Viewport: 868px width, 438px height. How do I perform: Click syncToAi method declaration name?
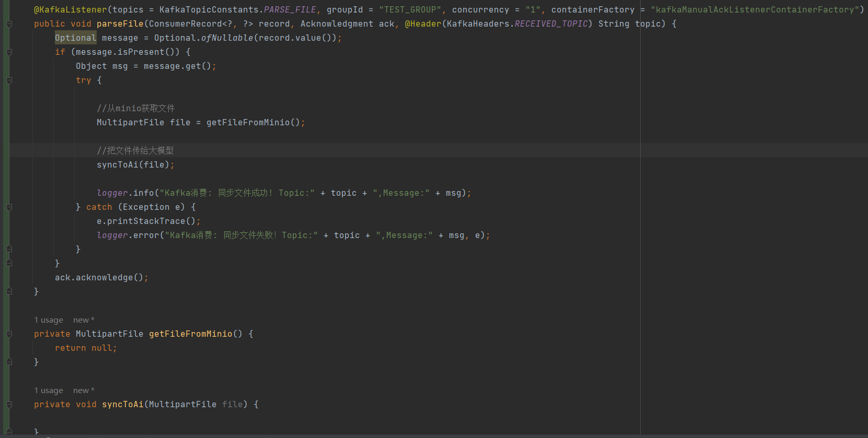click(x=123, y=405)
